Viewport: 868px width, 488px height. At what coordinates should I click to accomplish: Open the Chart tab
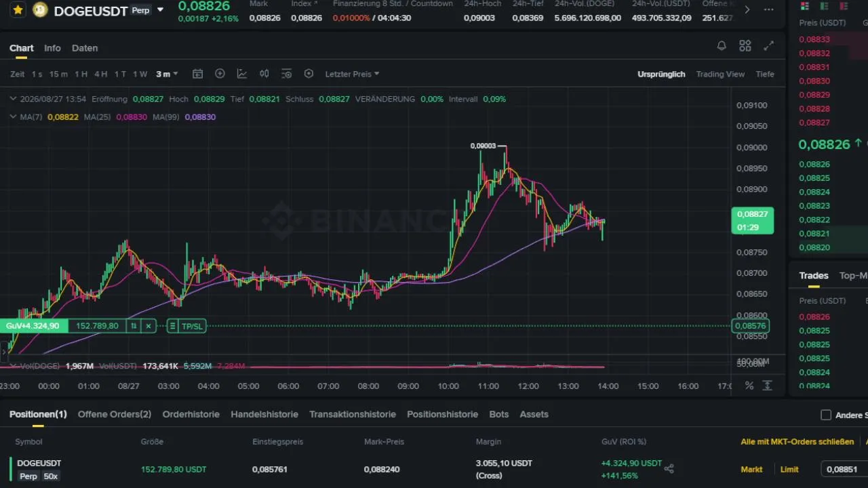[22, 48]
